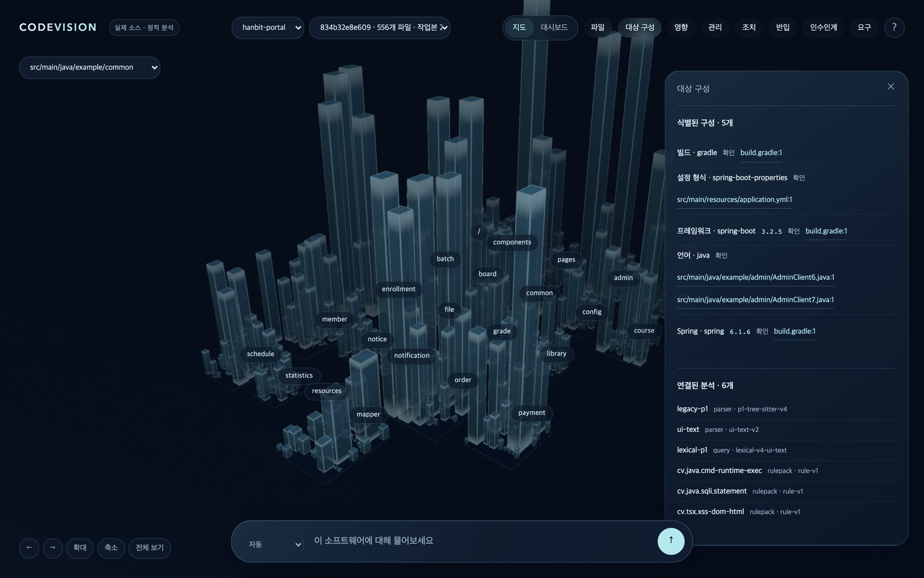Image resolution: width=924 pixels, height=578 pixels.
Task: Select the components label on map
Action: (x=512, y=242)
